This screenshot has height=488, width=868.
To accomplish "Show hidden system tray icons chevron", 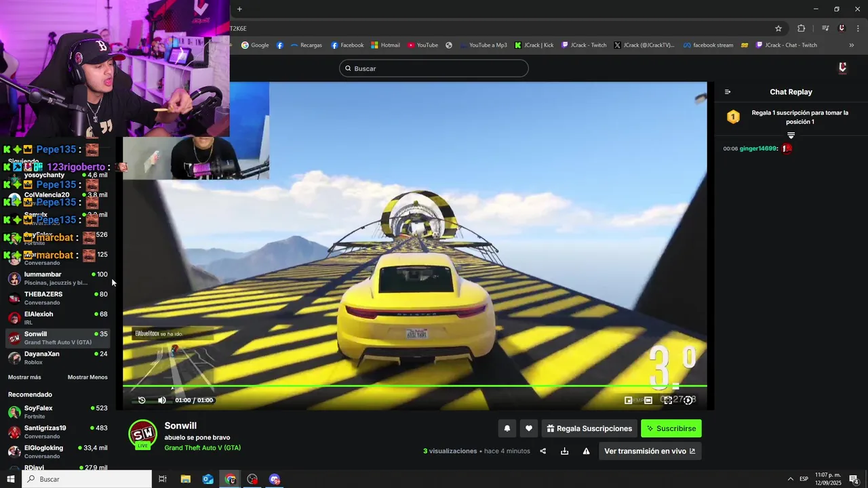I will pos(791,479).
